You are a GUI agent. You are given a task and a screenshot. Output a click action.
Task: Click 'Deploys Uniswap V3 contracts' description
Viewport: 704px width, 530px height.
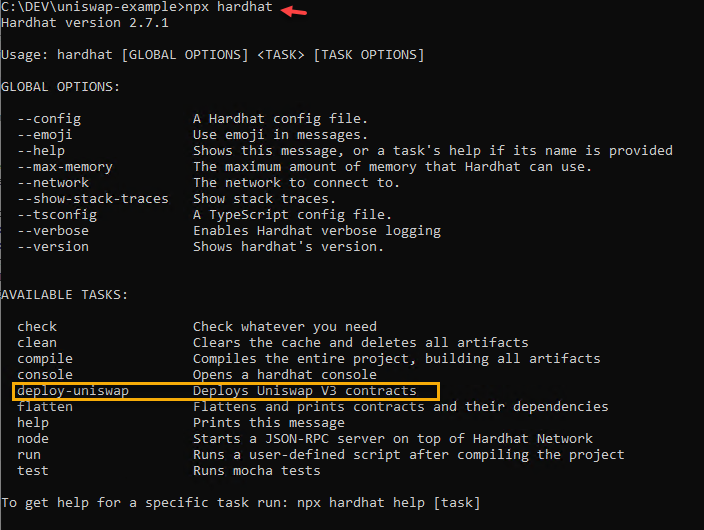tap(305, 390)
